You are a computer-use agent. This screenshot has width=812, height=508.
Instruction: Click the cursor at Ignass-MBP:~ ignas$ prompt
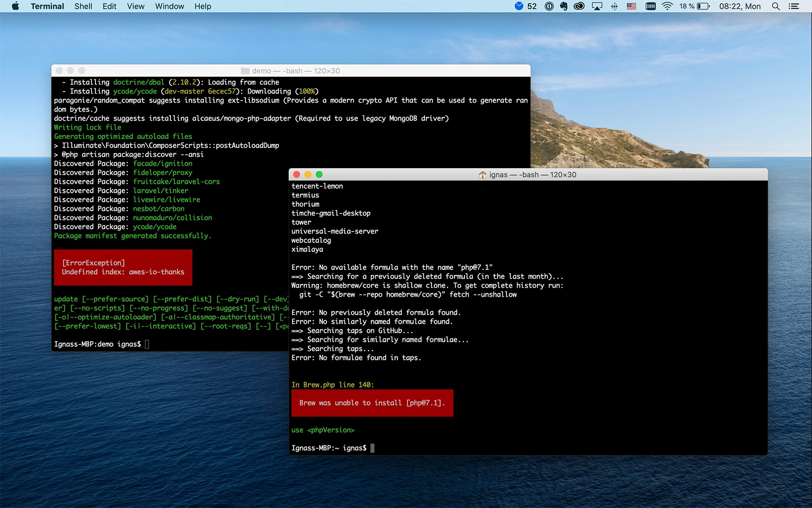coord(372,448)
